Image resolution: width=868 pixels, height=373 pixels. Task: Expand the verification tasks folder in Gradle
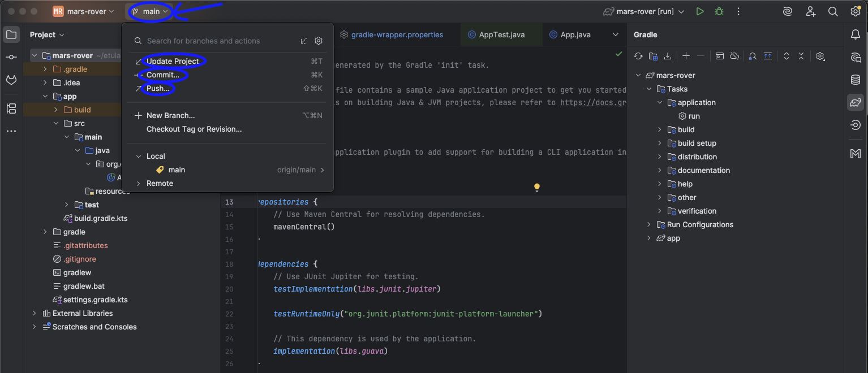660,211
